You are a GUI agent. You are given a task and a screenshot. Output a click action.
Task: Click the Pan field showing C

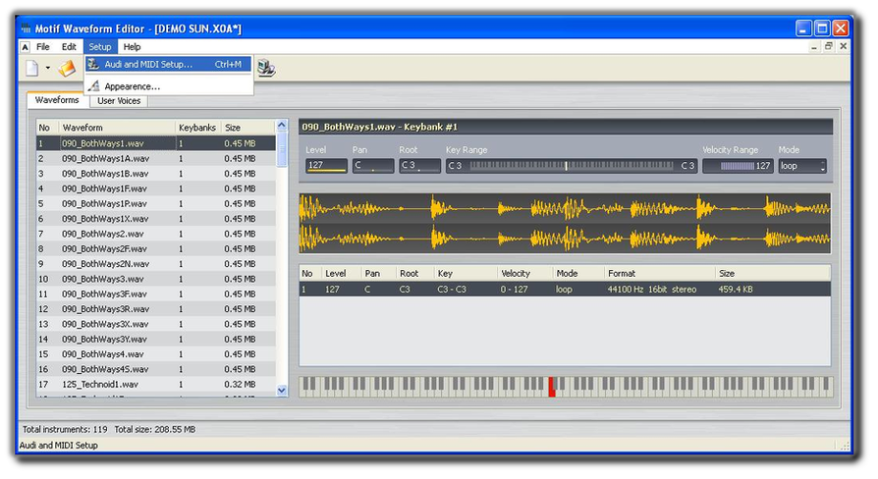373,166
